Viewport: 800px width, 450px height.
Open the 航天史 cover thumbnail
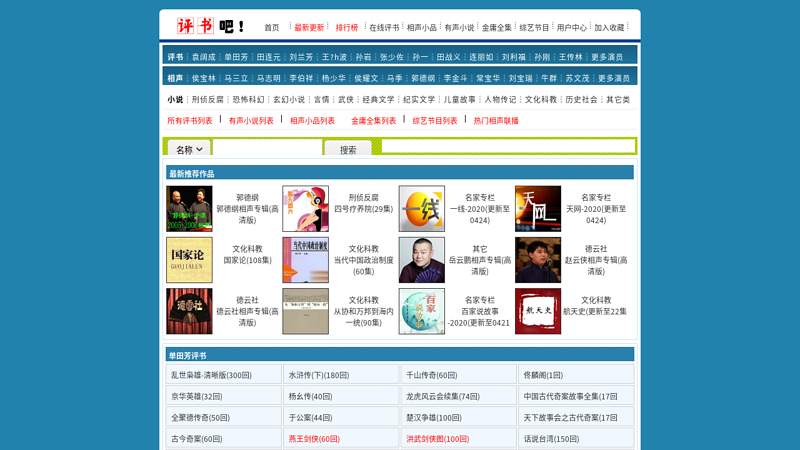538,311
